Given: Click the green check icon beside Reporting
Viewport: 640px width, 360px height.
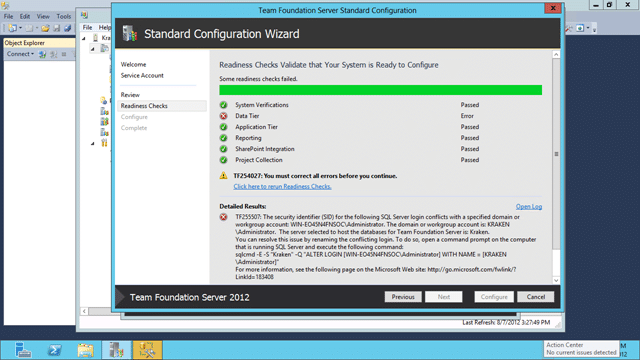Looking at the screenshot, I should (x=223, y=138).
